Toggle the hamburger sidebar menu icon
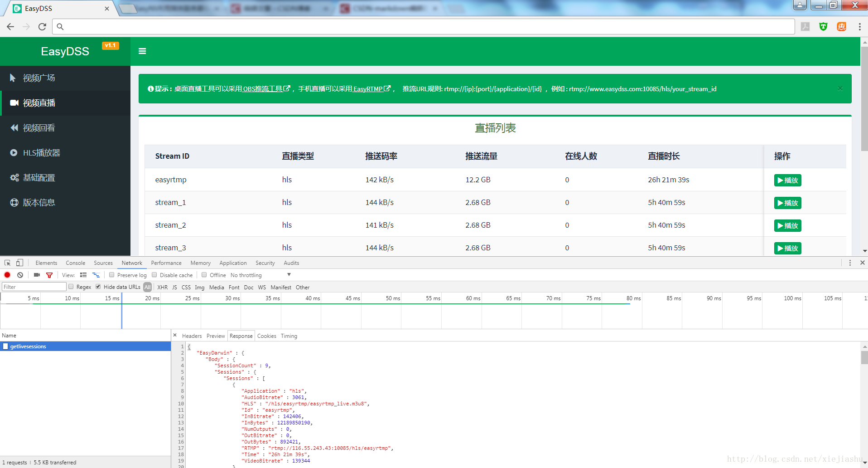 coord(142,51)
